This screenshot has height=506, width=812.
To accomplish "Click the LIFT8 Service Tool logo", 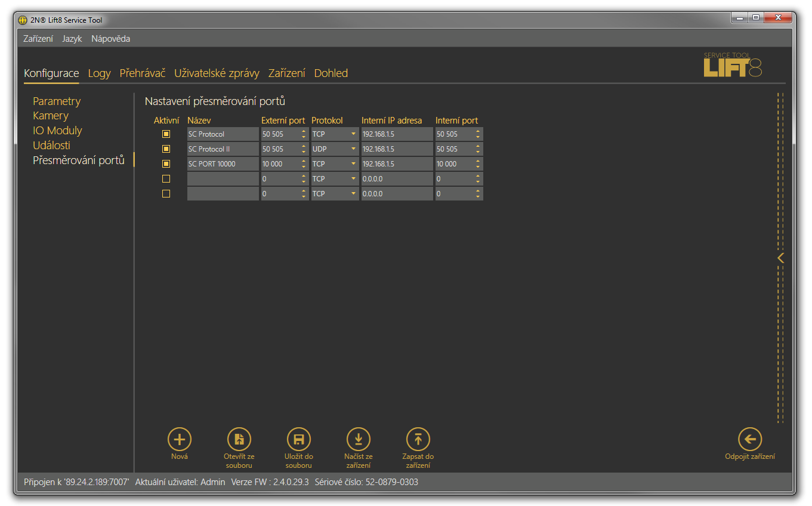I will (x=733, y=65).
